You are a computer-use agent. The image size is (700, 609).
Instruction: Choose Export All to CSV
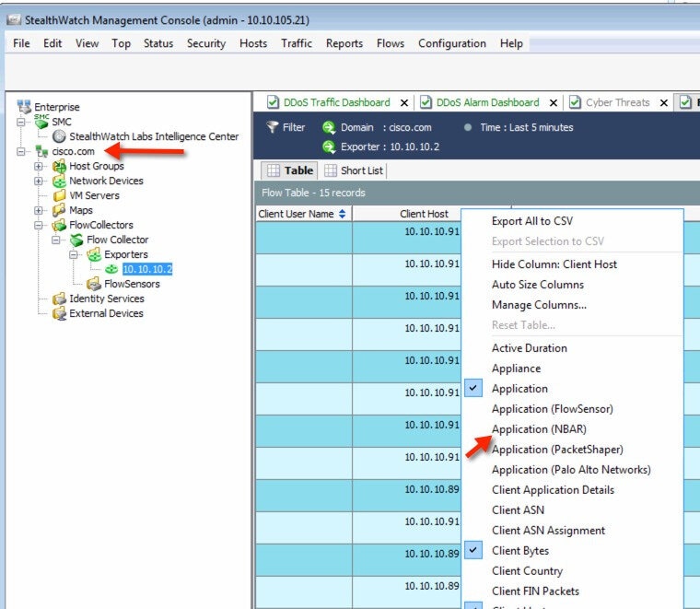tap(532, 221)
